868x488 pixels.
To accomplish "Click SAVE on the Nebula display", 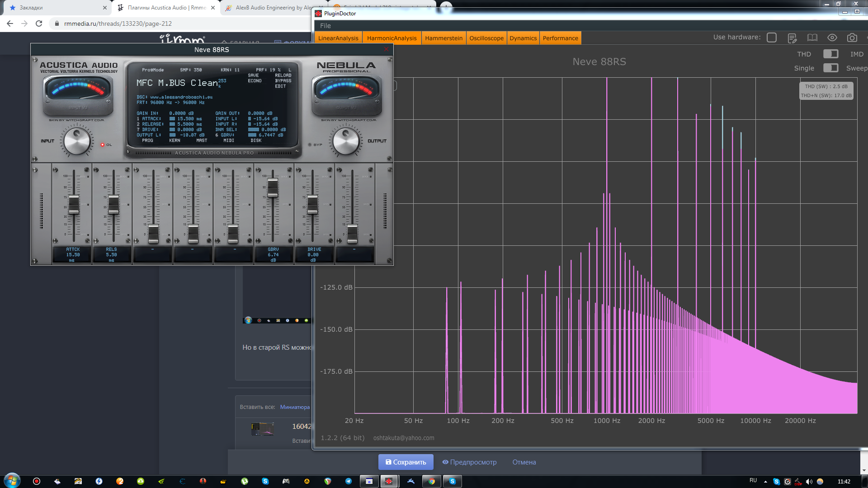I will pos(253,75).
